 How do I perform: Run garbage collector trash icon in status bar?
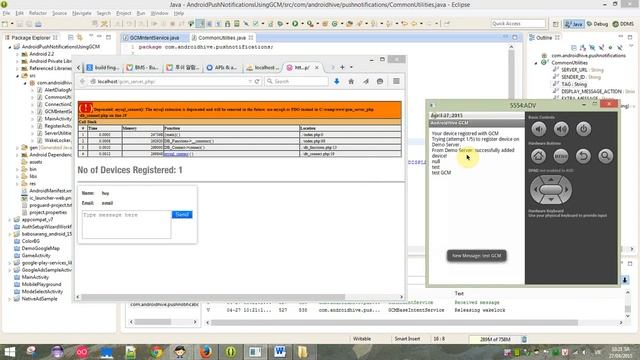tap(524, 339)
